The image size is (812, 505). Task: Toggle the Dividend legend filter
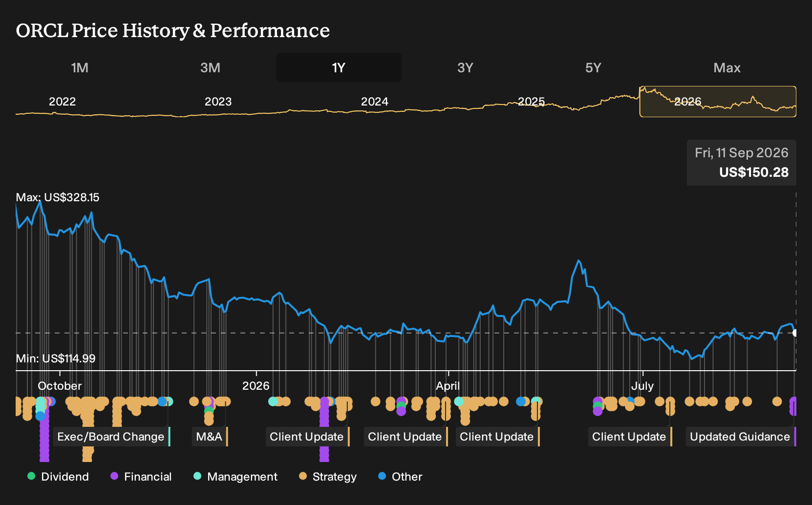click(58, 477)
